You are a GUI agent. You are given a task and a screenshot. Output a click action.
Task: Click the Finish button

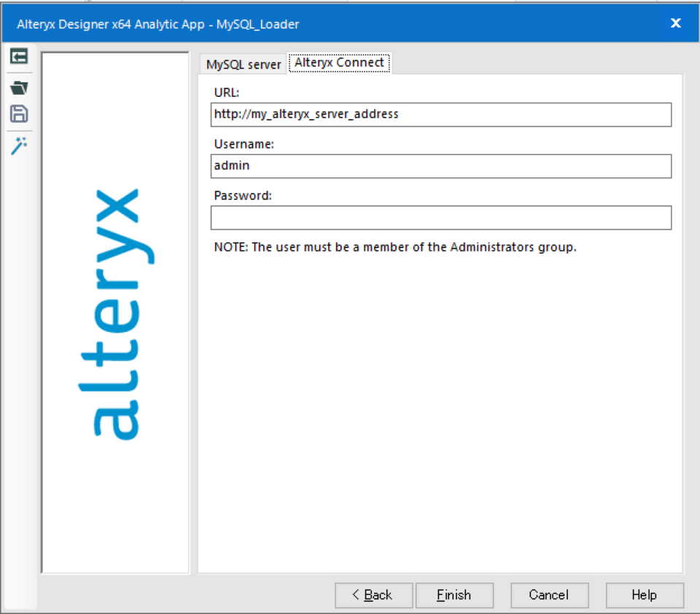(x=454, y=595)
